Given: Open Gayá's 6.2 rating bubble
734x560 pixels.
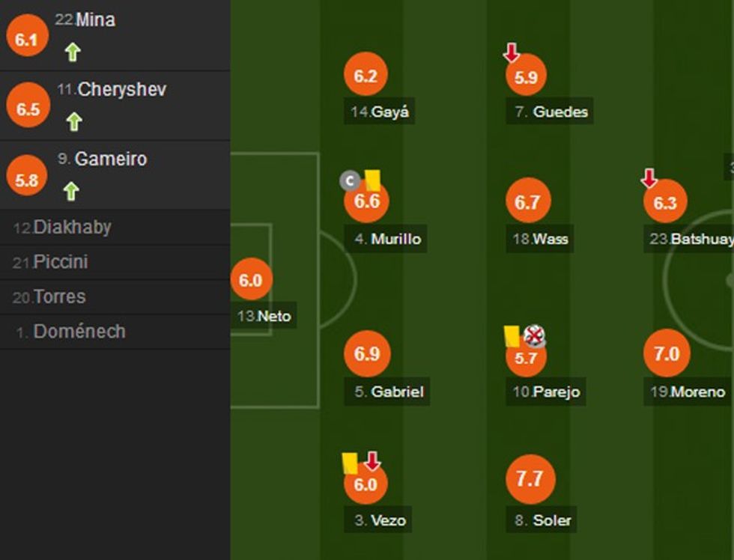Looking at the screenshot, I should click(366, 76).
